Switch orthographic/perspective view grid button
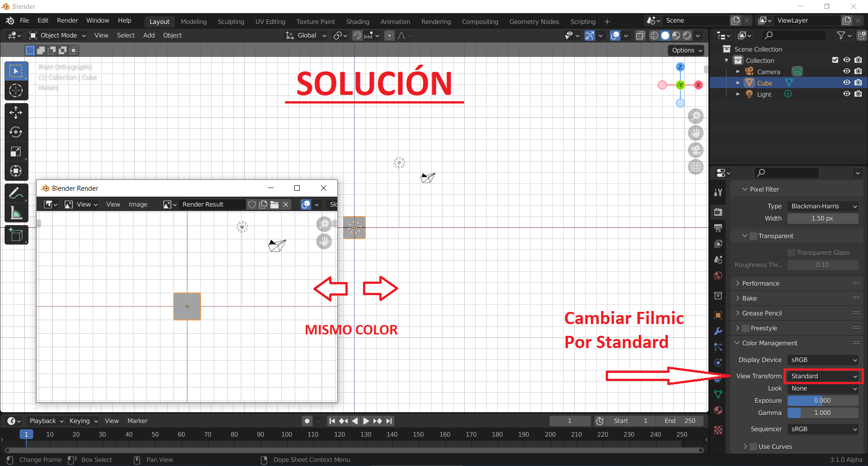 (x=696, y=167)
